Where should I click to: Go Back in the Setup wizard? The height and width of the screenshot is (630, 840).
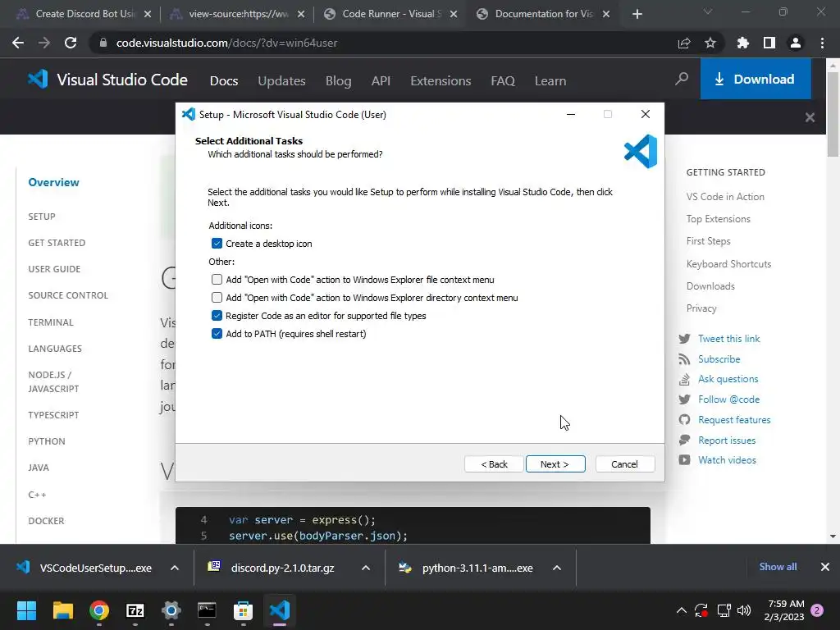pos(494,464)
